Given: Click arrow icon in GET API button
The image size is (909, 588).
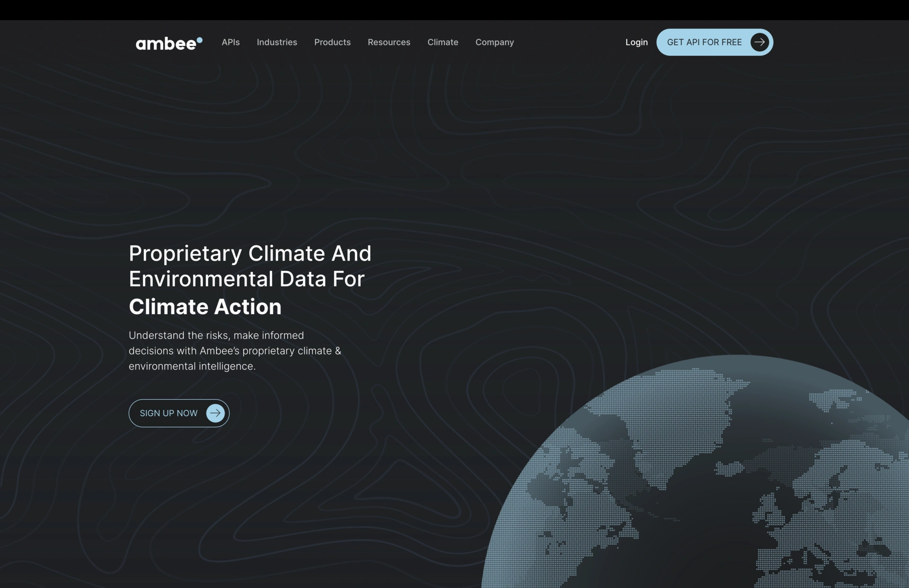Looking at the screenshot, I should click(x=759, y=42).
